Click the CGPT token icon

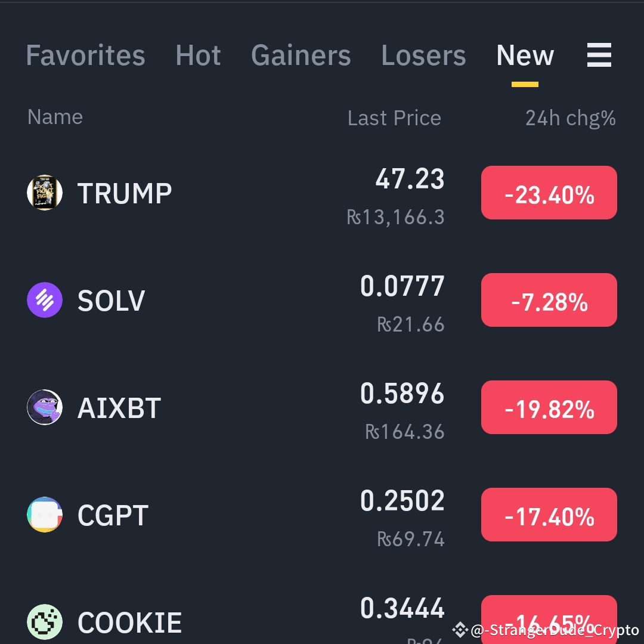pyautogui.click(x=44, y=514)
